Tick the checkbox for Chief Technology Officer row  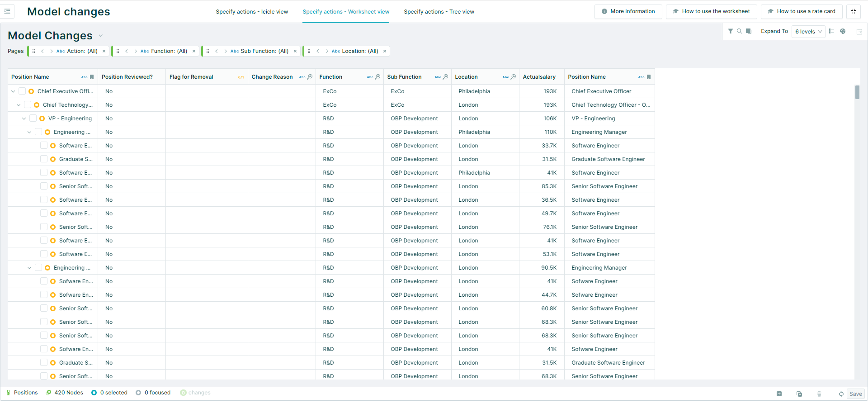pos(28,105)
